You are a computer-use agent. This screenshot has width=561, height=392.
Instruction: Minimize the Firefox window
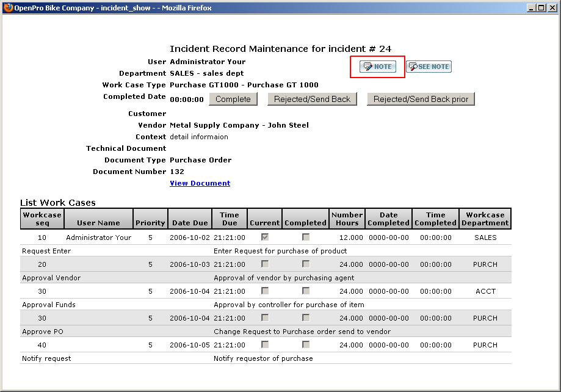tap(531, 7)
